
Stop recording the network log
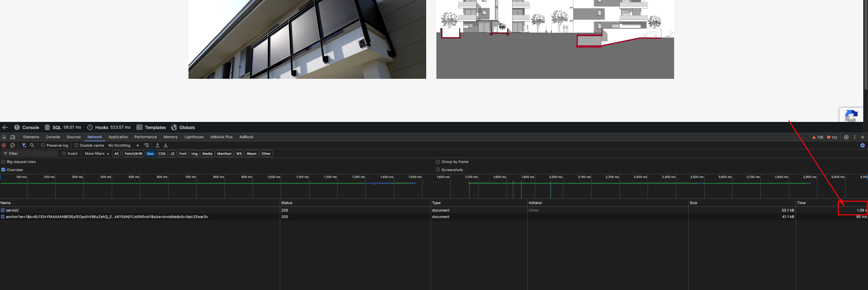tap(4, 145)
